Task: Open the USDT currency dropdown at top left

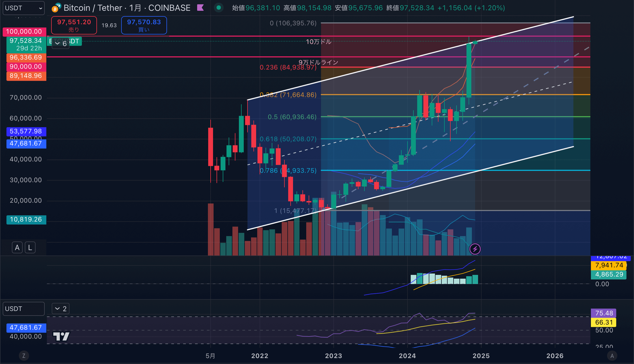Action: [24, 8]
